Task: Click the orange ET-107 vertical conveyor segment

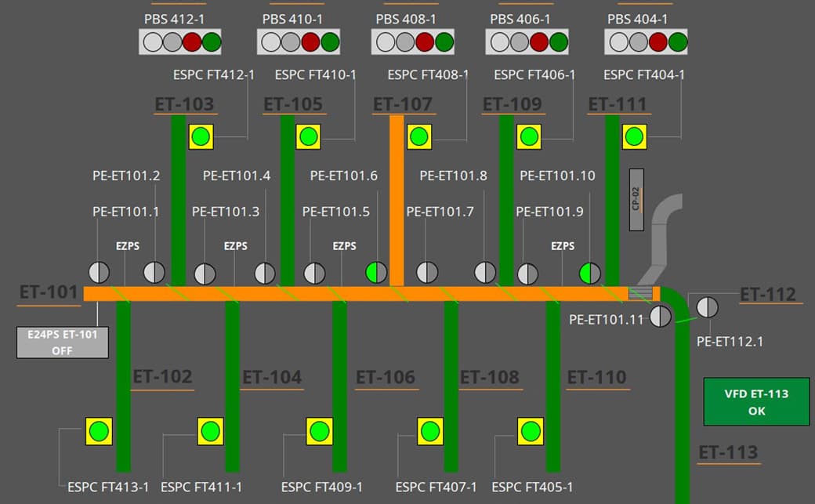Action: click(397, 196)
